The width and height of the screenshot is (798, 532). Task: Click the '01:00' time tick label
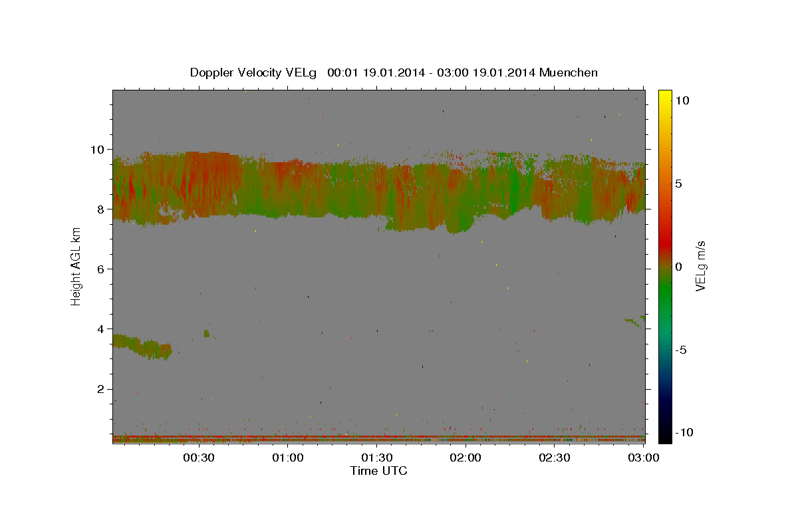pos(289,458)
